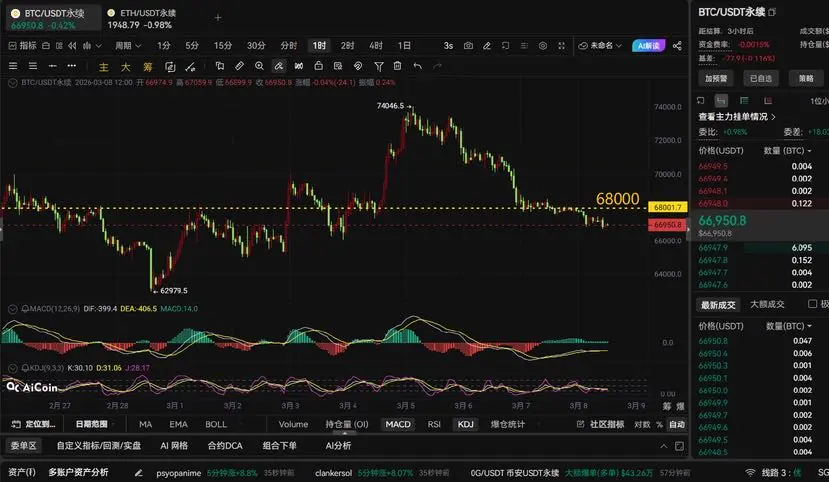Click the replay rewind icon
The width and height of the screenshot is (829, 482).
pos(72,46)
